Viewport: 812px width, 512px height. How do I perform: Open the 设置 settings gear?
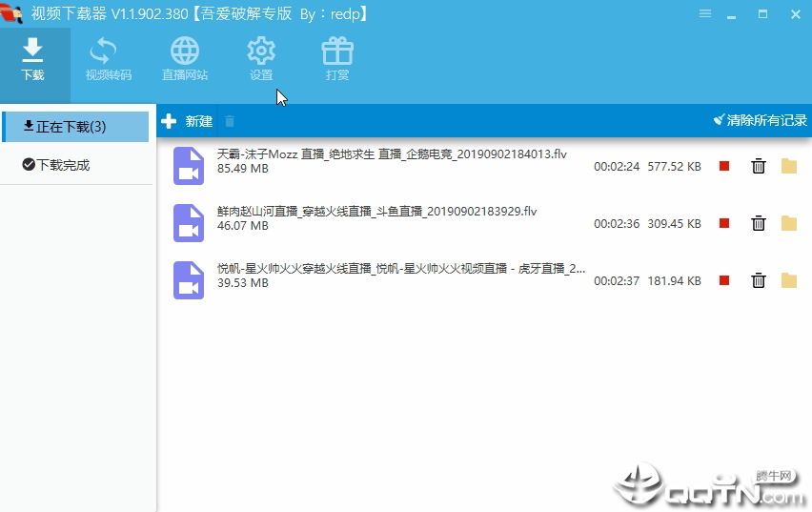click(x=261, y=59)
